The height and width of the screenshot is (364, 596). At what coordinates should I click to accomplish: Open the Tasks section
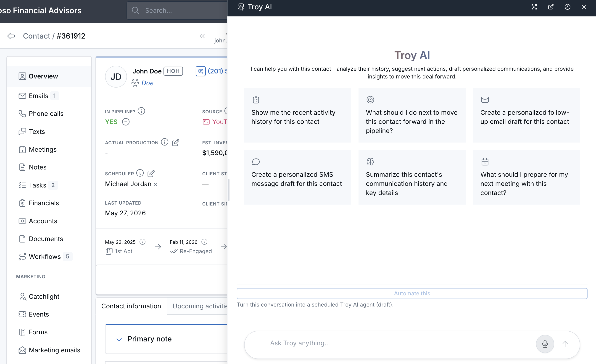tap(49, 185)
